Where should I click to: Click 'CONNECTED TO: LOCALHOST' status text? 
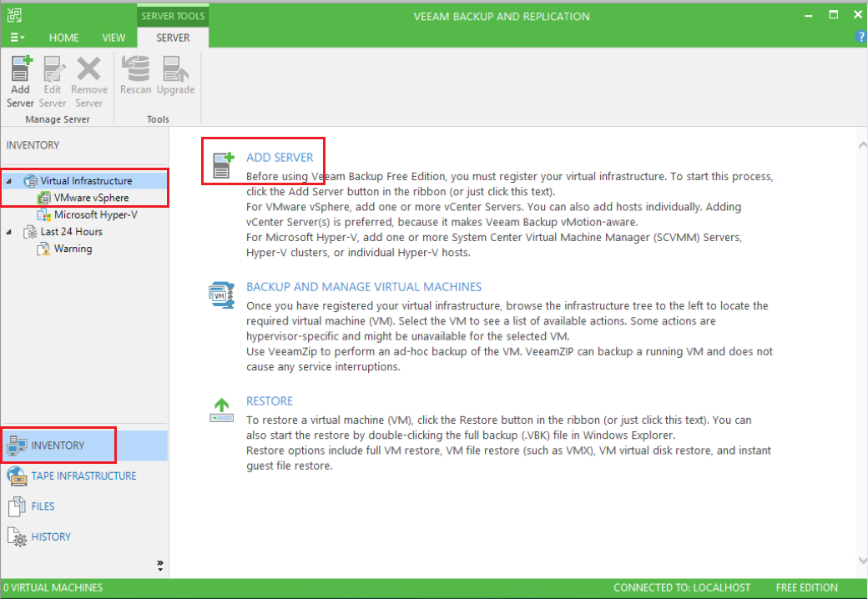[681, 587]
